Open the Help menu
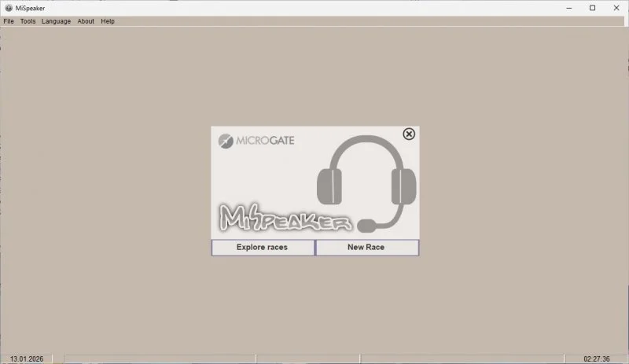 coord(108,21)
